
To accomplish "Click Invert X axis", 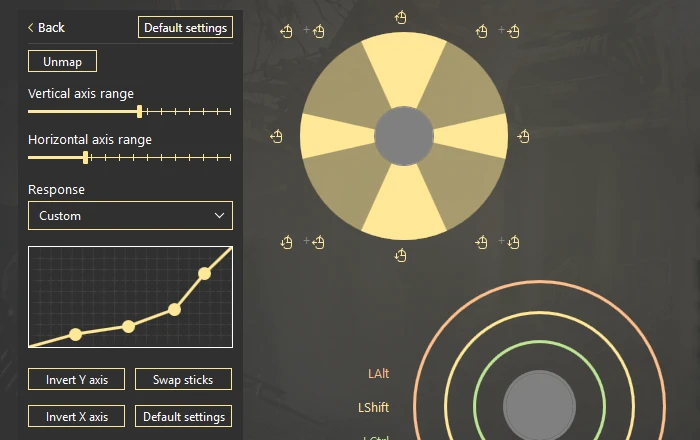I will pyautogui.click(x=76, y=416).
